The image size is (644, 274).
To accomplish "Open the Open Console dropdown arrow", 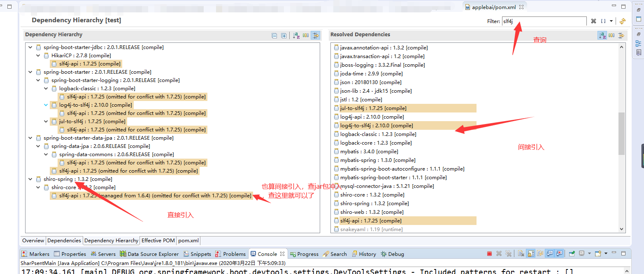I will click(x=606, y=253).
